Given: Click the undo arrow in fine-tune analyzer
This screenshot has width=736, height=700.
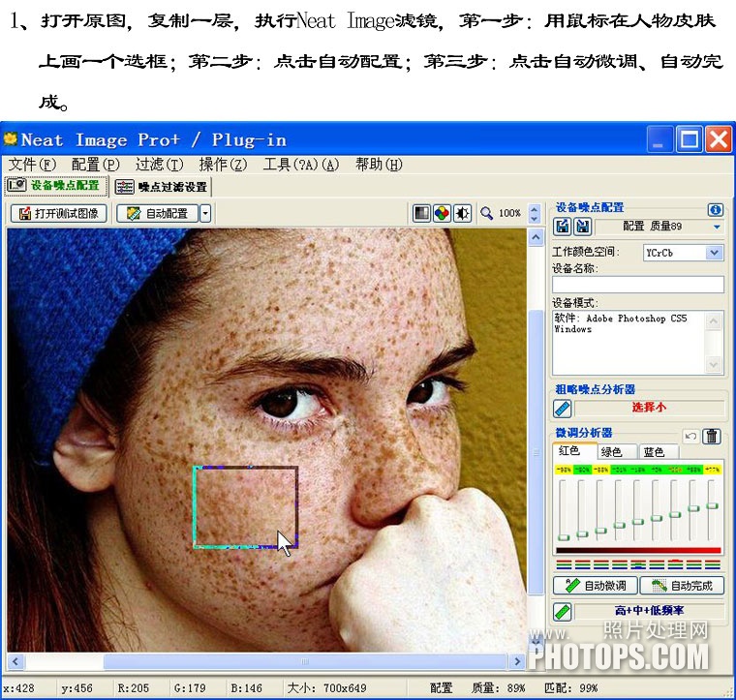Looking at the screenshot, I should [x=690, y=437].
